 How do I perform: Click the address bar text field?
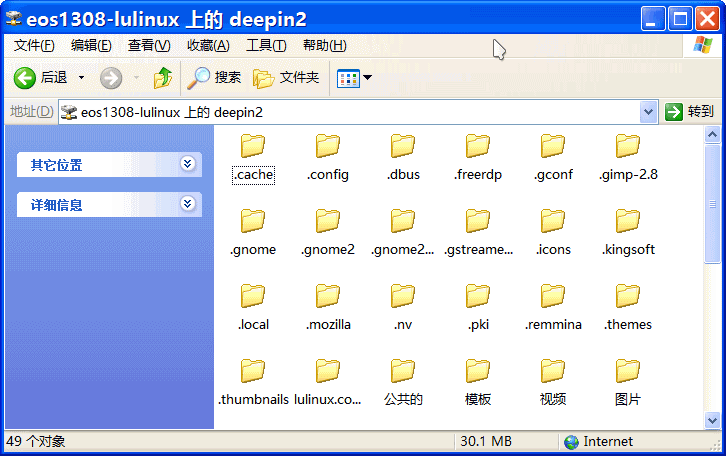coord(350,112)
